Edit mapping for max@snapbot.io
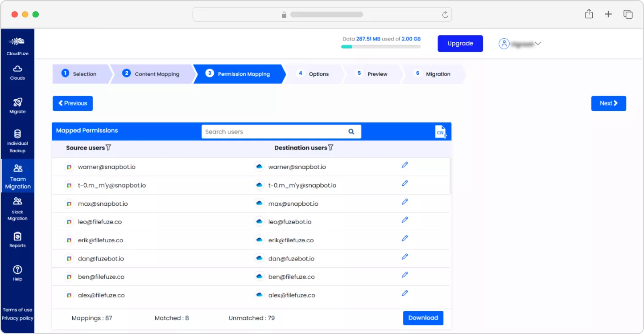The width and height of the screenshot is (644, 334). (405, 202)
